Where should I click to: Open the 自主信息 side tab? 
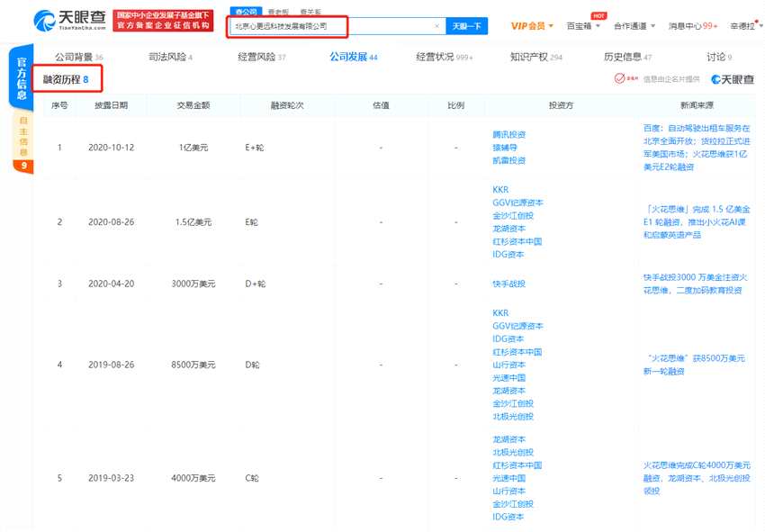coord(23,137)
